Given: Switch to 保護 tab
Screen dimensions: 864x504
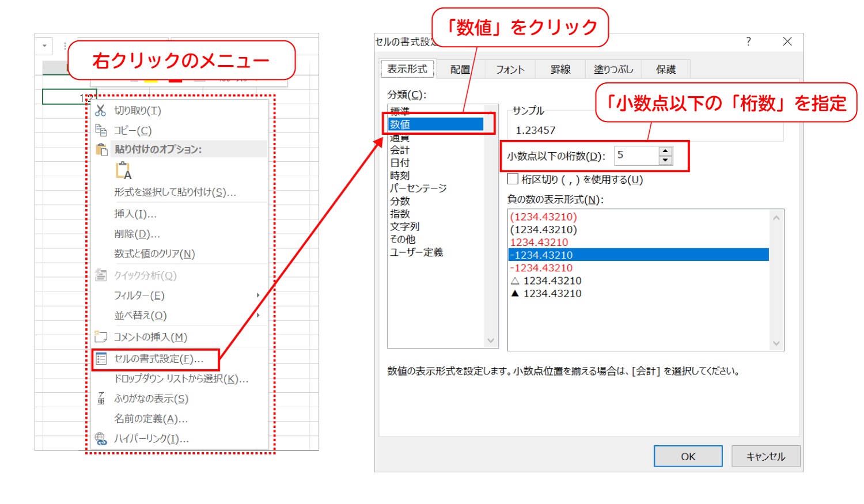Looking at the screenshot, I should 665,69.
